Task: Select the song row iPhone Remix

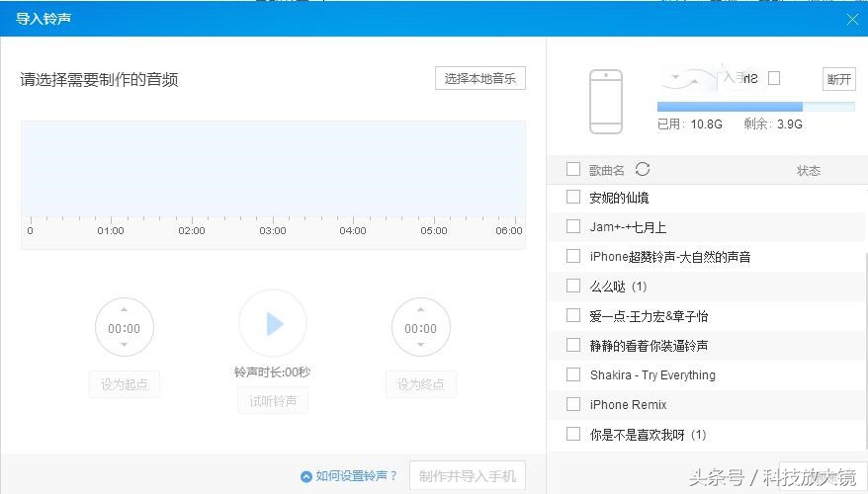Action: coord(706,405)
